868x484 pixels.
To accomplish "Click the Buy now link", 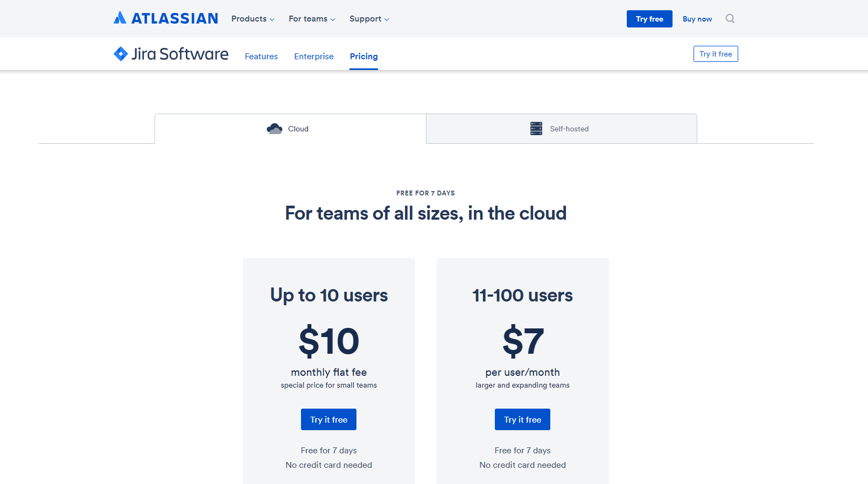I will 697,19.
